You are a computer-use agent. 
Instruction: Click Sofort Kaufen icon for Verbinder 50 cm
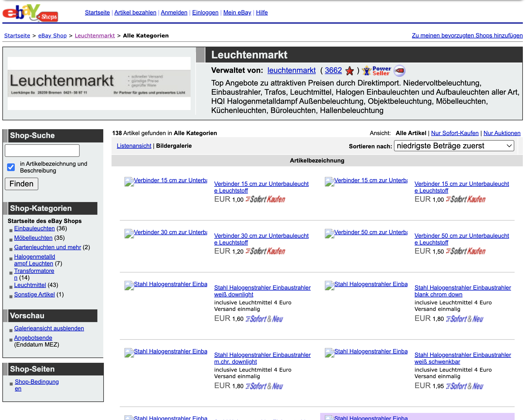(466, 251)
